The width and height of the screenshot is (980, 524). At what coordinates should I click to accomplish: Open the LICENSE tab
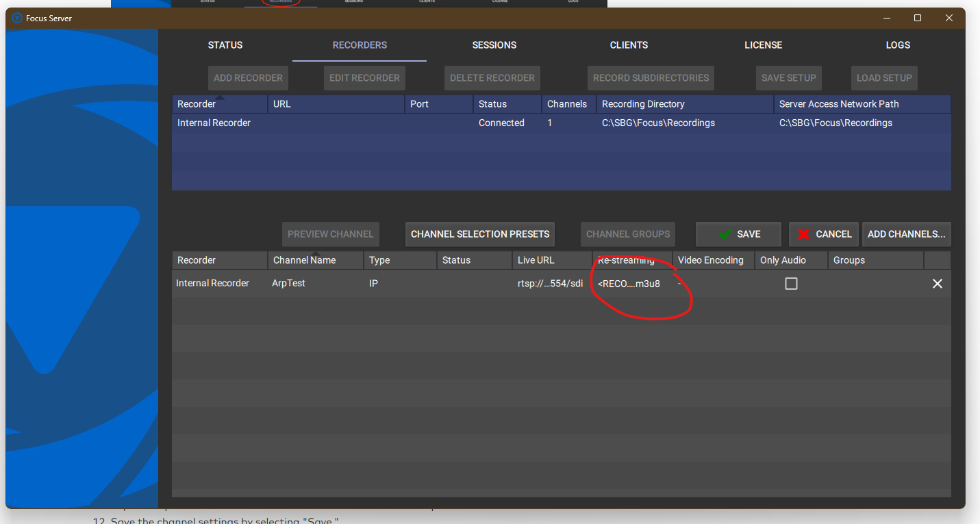(763, 45)
